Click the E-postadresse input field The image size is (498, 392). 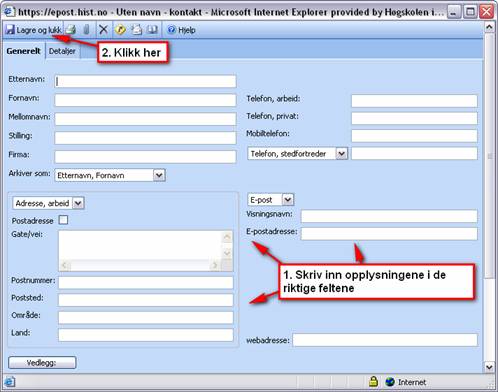click(x=389, y=234)
